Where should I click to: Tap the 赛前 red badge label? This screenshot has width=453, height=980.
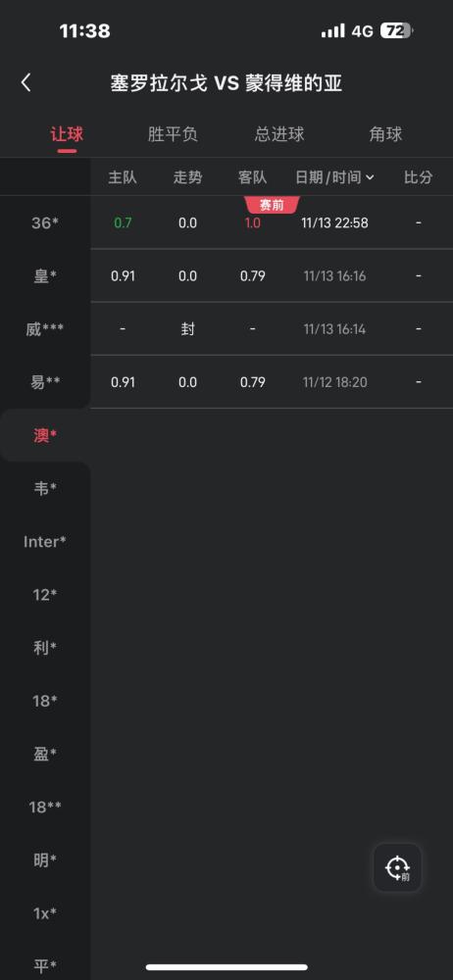pyautogui.click(x=272, y=205)
